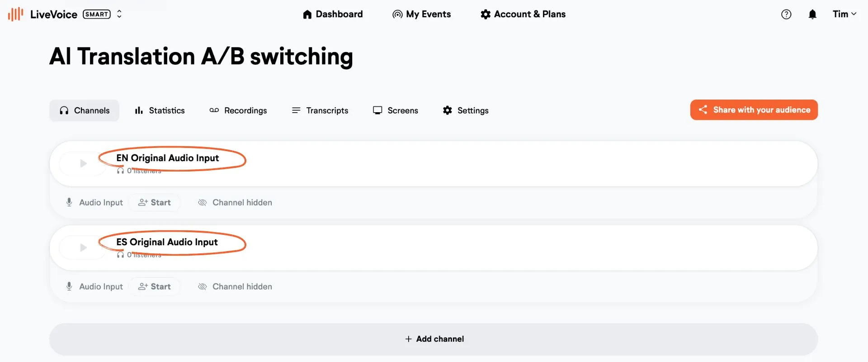Click the LiveVoice brand name

click(54, 14)
